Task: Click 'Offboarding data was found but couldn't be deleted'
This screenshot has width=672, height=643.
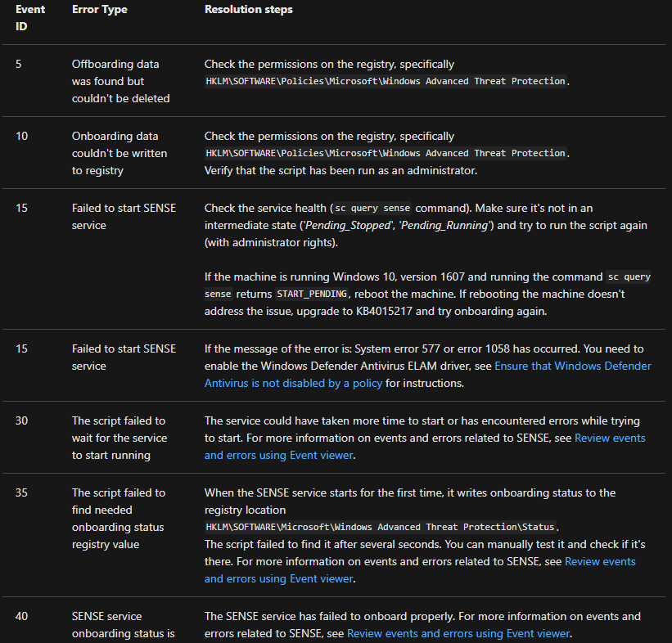Action: coord(121,81)
